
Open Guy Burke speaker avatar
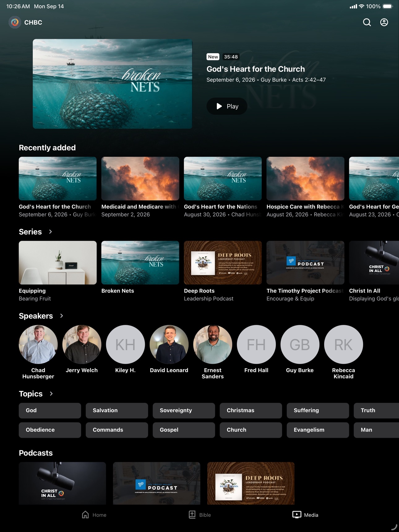tap(300, 344)
